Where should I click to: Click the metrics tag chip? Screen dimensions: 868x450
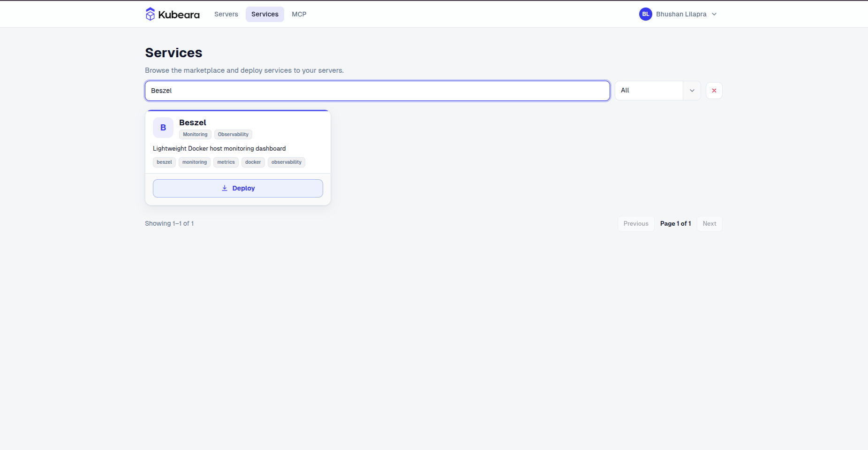click(226, 162)
